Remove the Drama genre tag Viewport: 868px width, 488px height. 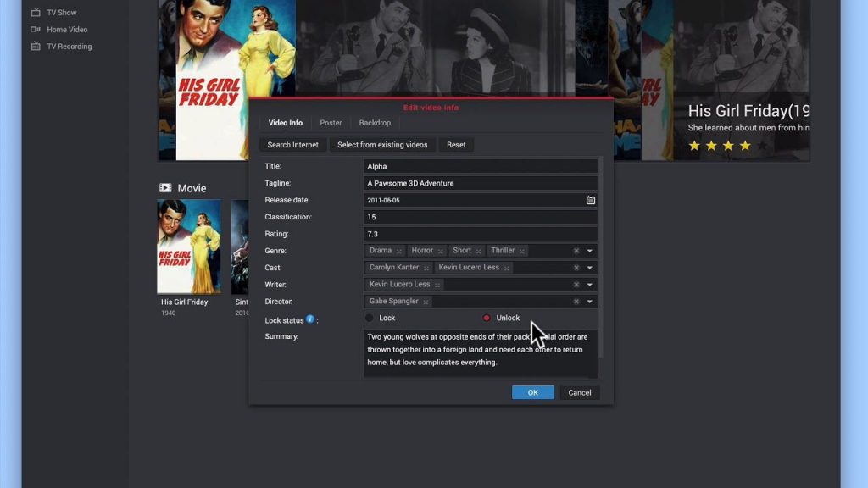399,251
